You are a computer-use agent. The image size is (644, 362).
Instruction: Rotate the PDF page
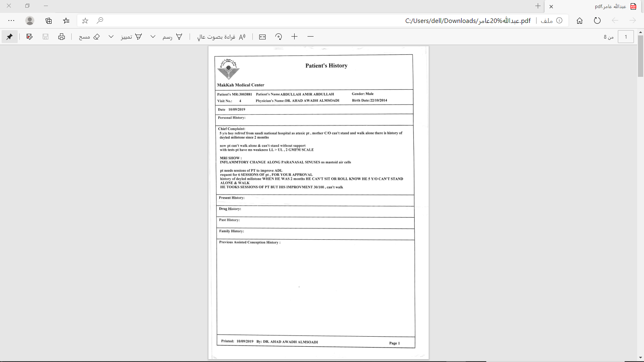279,37
